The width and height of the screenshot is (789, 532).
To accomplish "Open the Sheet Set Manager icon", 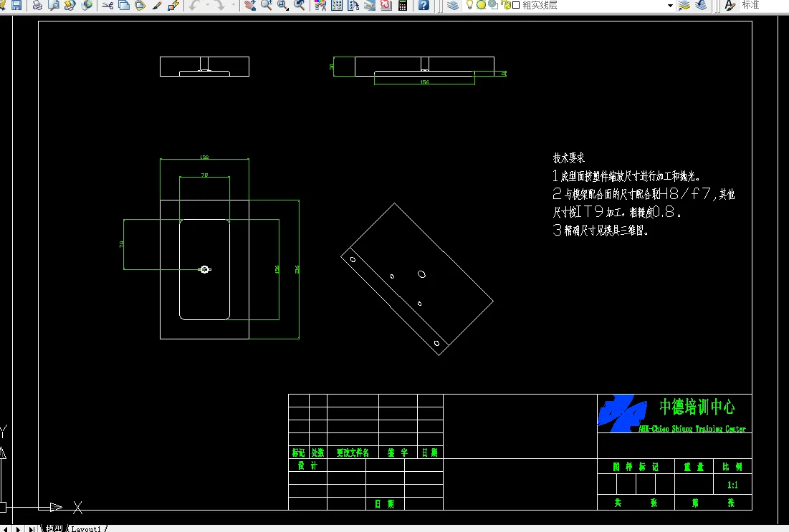I will tap(370, 5).
